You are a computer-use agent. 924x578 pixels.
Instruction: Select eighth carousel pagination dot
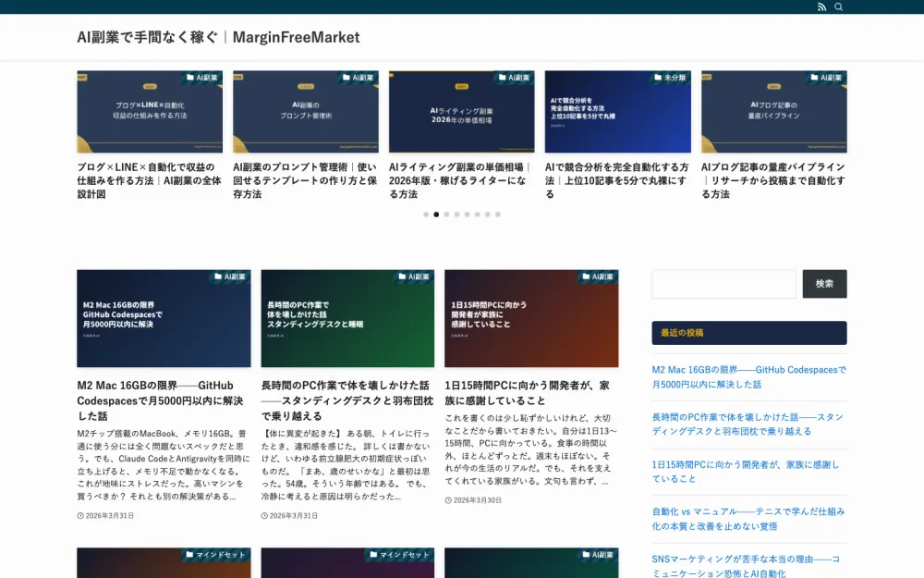pos(498,215)
